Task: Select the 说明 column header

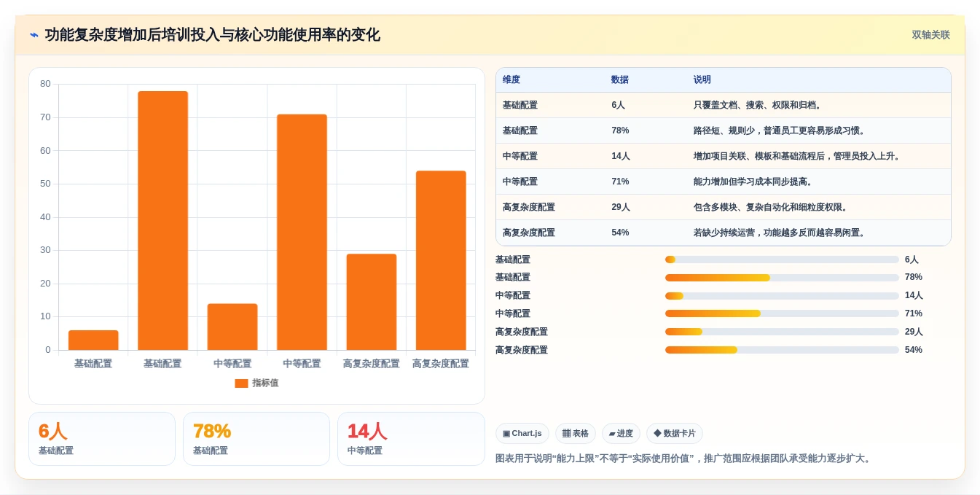Action: pos(702,80)
